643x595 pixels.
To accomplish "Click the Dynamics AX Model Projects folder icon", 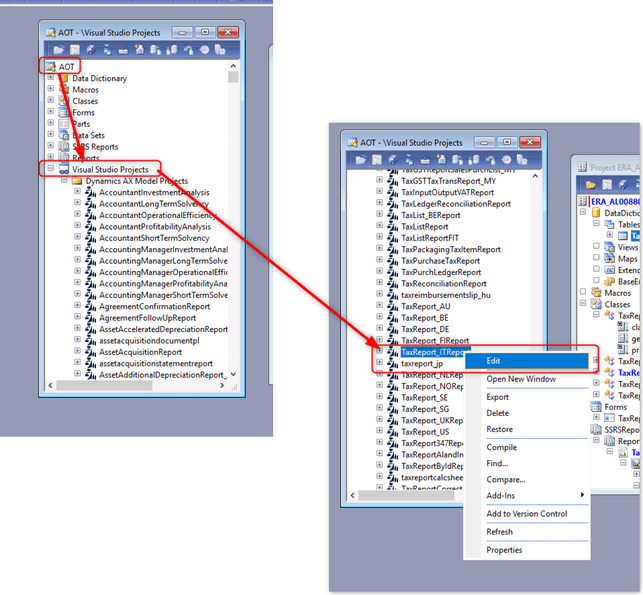I will (x=77, y=181).
